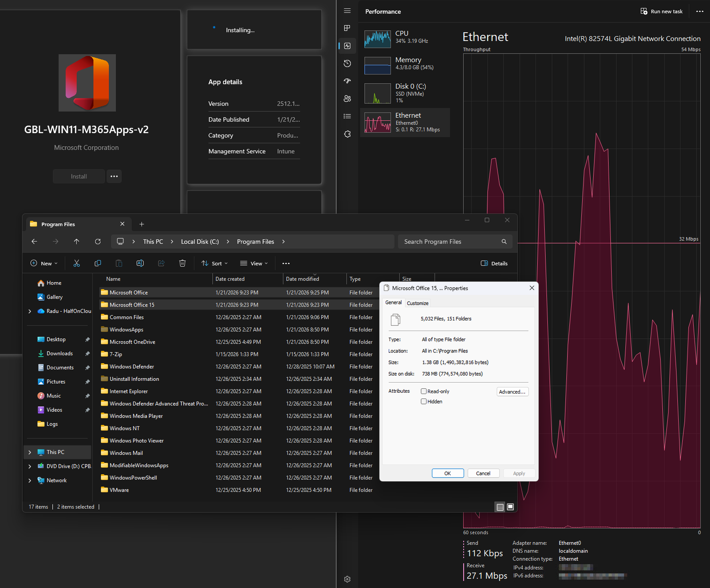The image size is (710, 588).
Task: Expand the Network tree node
Action: coord(30,481)
